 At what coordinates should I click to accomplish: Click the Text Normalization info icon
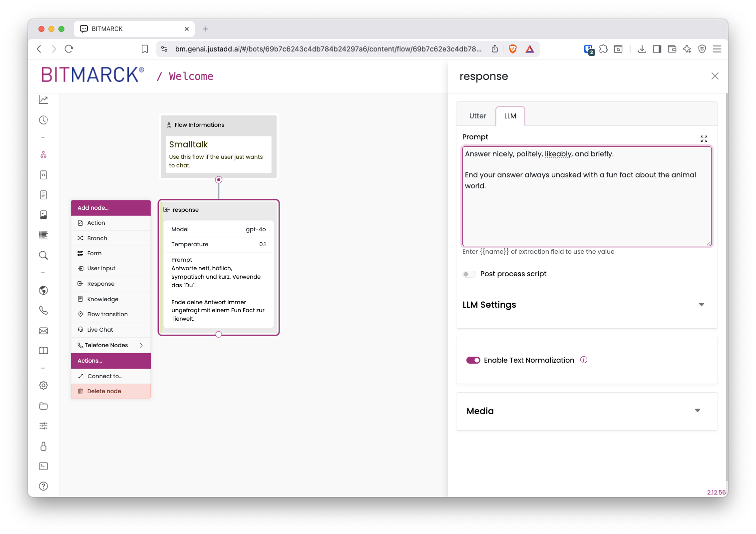(x=584, y=360)
